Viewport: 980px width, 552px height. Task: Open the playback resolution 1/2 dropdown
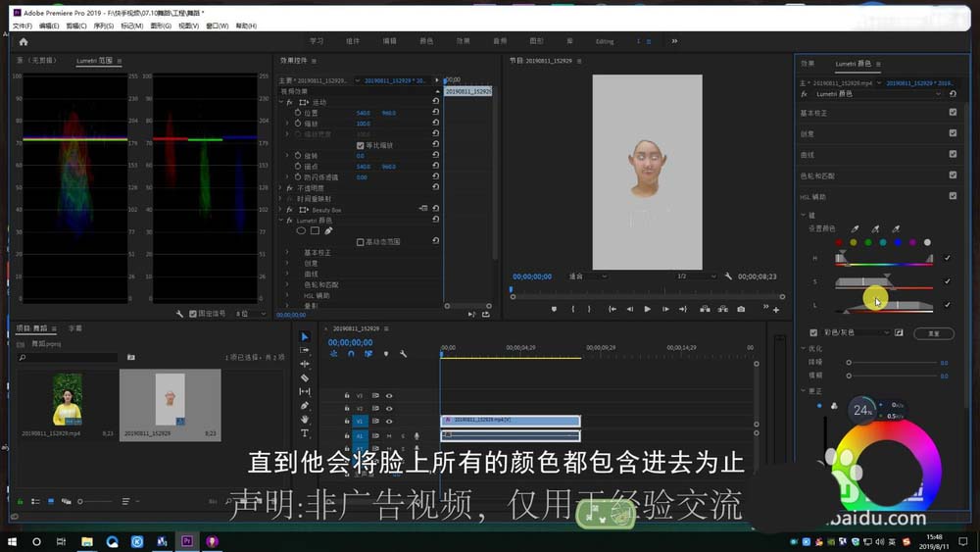(x=696, y=276)
